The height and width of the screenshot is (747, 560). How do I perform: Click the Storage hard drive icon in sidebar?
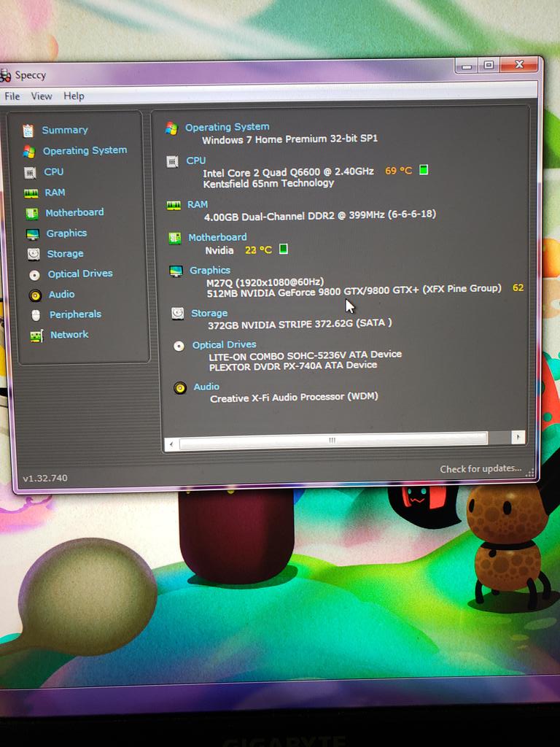34,254
